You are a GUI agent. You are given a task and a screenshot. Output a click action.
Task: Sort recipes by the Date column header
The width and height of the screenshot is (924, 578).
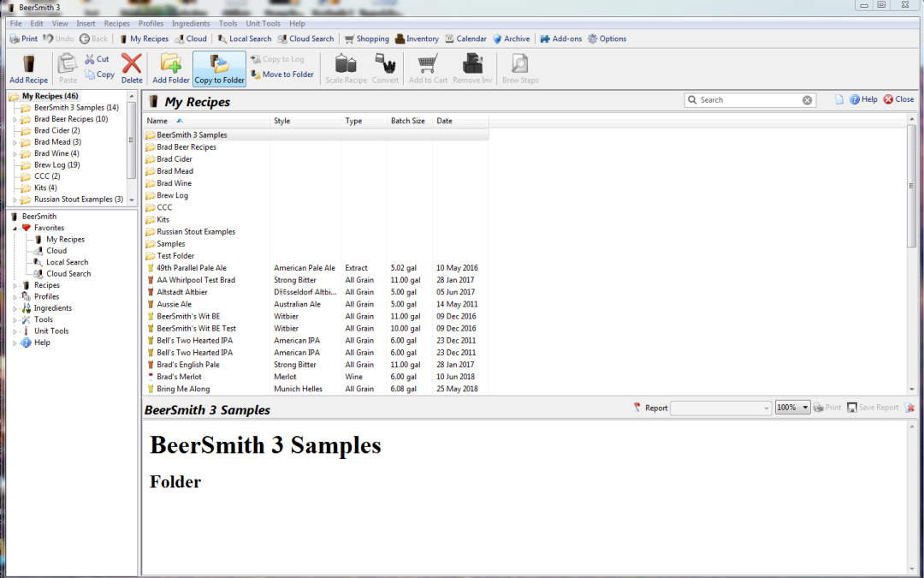pos(461,121)
